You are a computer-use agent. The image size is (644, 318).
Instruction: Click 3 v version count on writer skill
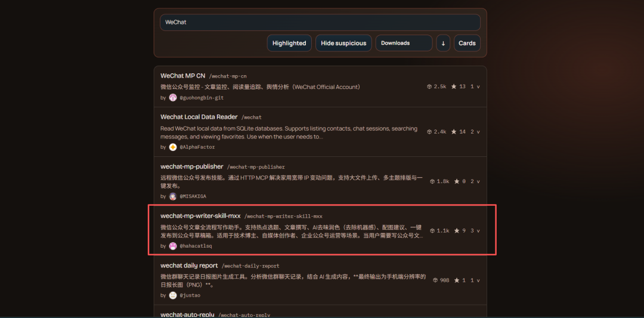(x=475, y=230)
